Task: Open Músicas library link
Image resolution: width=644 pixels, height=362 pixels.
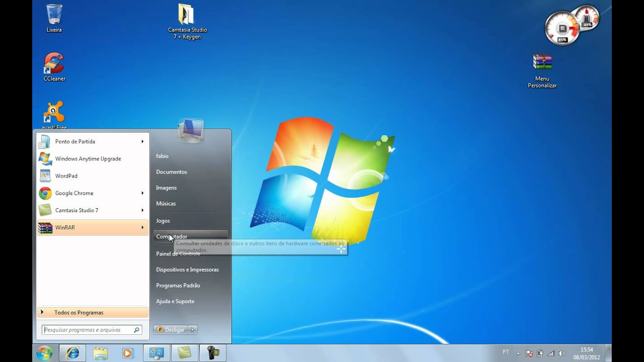Action: pos(166,204)
